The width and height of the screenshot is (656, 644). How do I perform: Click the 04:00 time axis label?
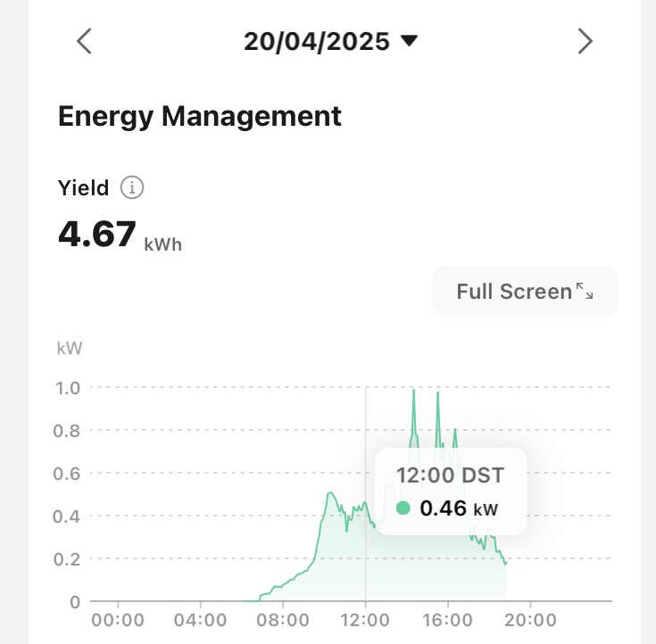click(x=200, y=620)
